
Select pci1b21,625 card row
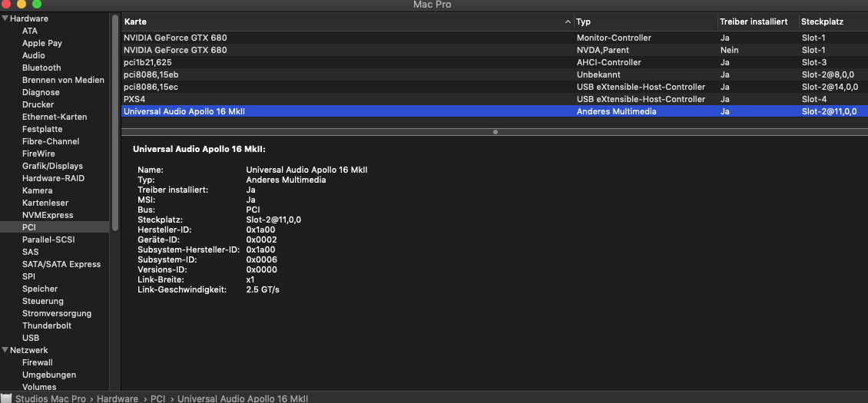tap(495, 62)
